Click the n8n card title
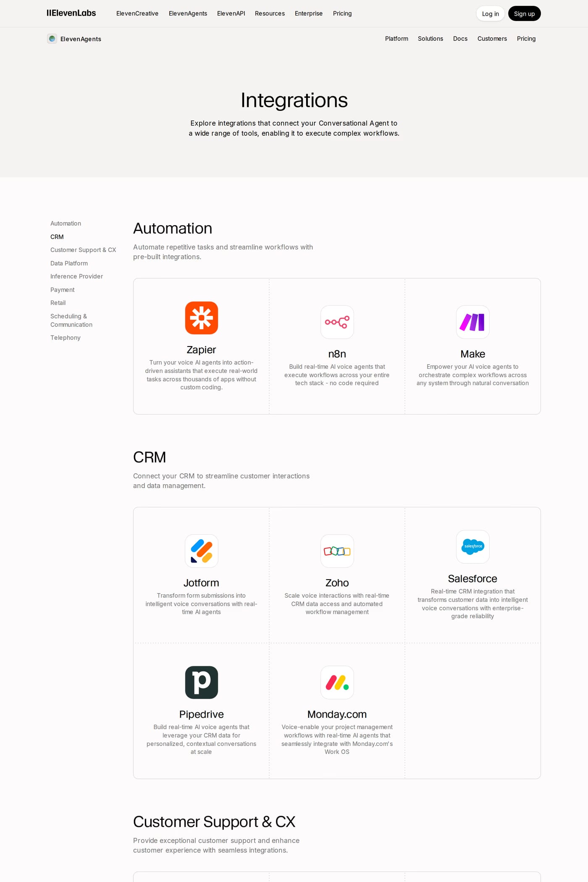 (337, 354)
